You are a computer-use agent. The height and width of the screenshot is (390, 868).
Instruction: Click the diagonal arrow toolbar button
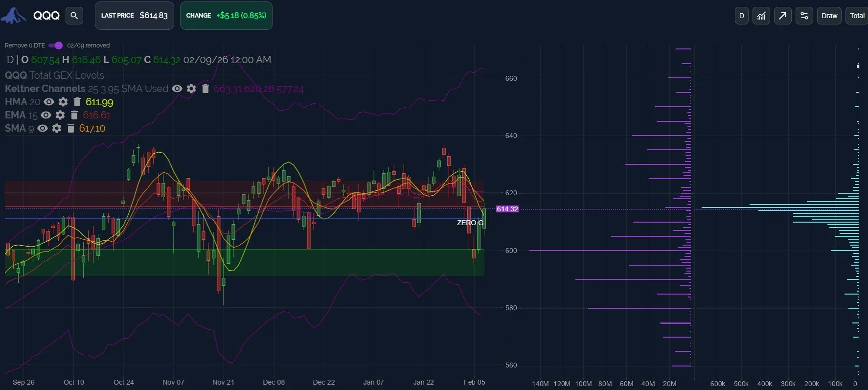click(x=783, y=16)
